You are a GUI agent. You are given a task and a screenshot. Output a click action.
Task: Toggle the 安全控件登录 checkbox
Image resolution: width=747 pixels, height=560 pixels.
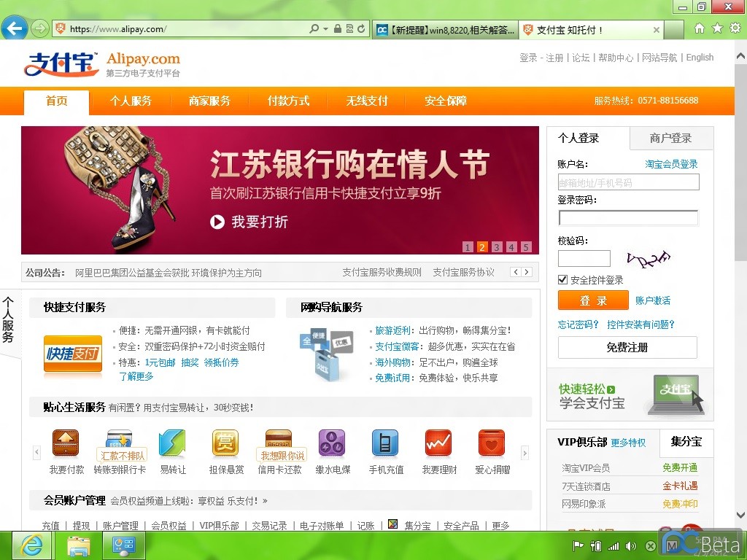[x=562, y=280]
